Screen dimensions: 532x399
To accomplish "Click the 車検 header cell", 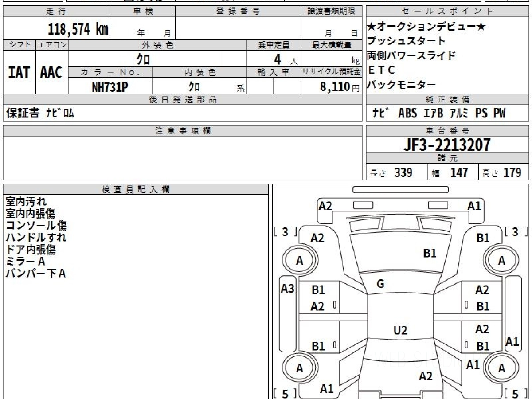I will pos(142,12).
